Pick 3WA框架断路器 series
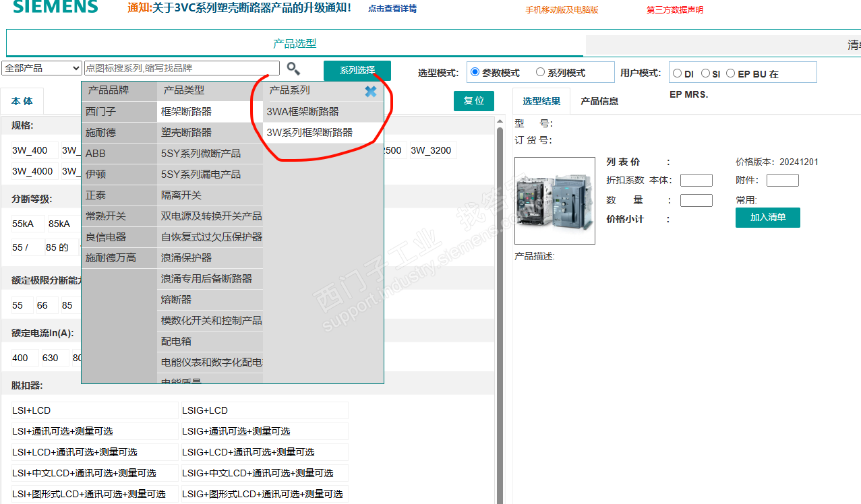Image resolution: width=861 pixels, height=504 pixels. coord(323,111)
